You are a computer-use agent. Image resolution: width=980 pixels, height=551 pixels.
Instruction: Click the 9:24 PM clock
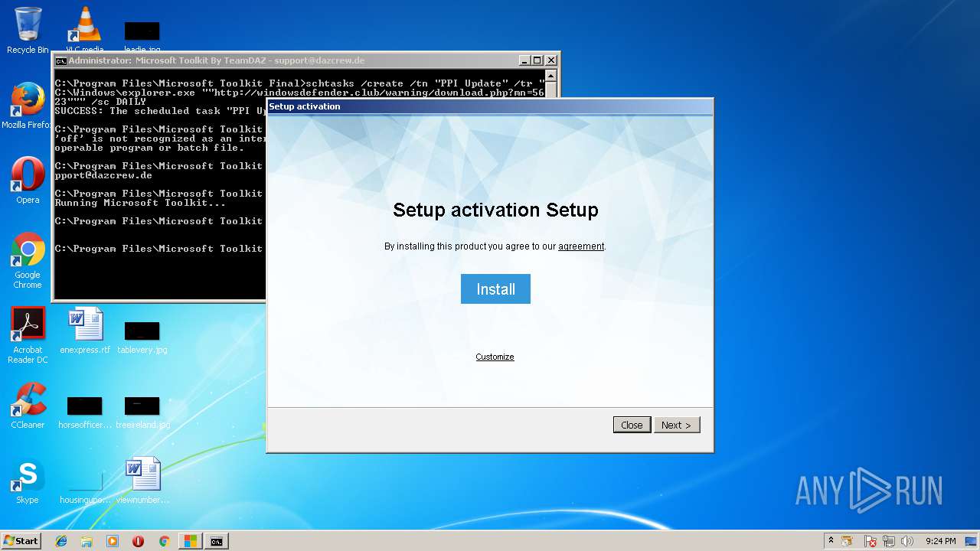(940, 541)
